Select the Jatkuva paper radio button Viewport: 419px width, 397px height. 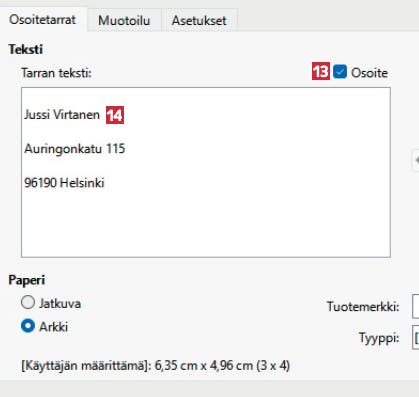(x=28, y=303)
